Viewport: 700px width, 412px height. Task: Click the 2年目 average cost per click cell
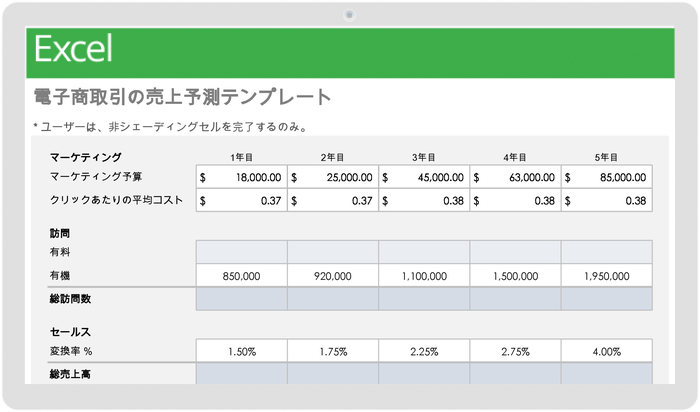[333, 200]
